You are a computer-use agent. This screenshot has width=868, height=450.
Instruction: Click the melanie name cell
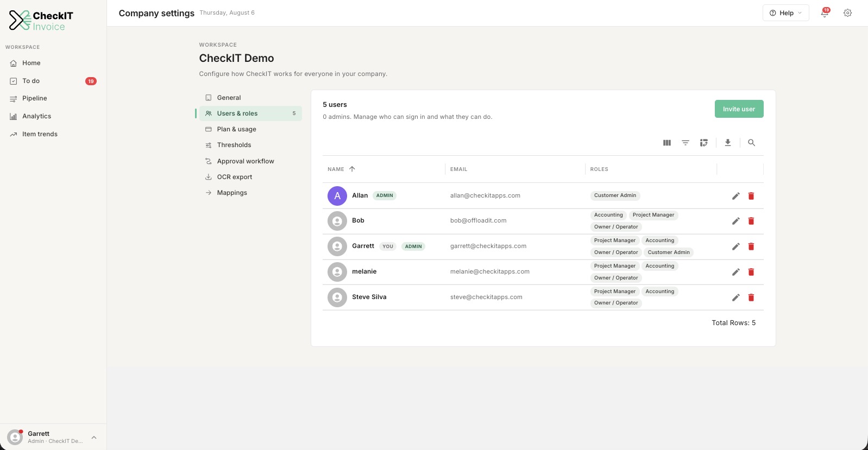(364, 271)
